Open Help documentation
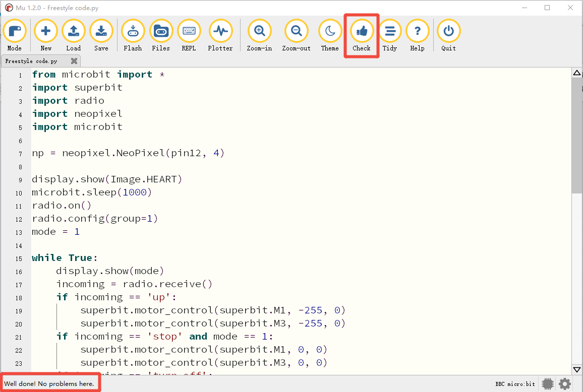Viewport: 583px width, 392px height. [x=417, y=35]
